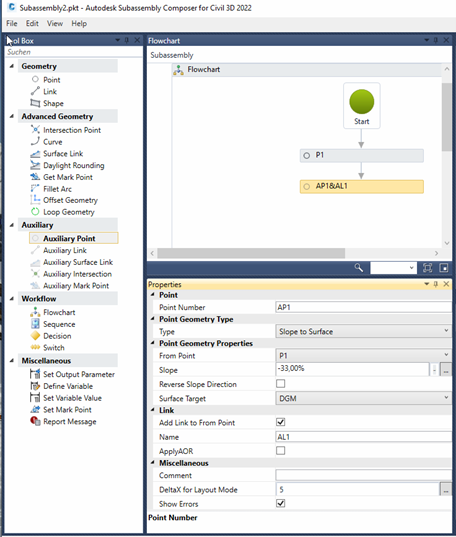
Task: Choose the Auxiliary Surface Link icon
Action: [x=35, y=262]
